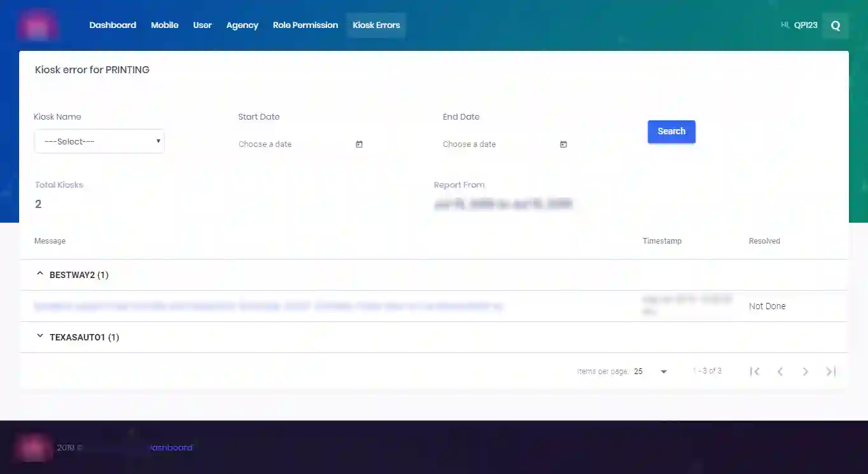The height and width of the screenshot is (474, 868).
Task: Expand the TEXASAUTO1 group row
Action: 40,337
